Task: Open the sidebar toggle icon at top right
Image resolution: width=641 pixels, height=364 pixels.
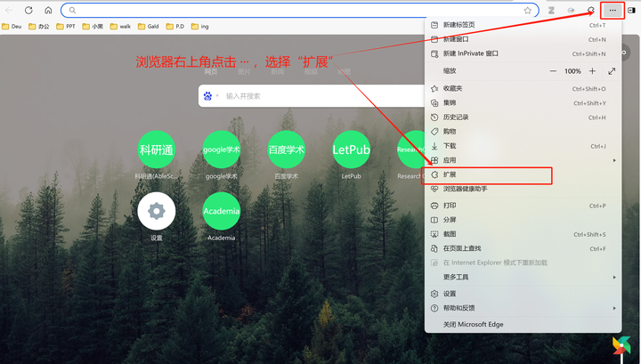Action: pyautogui.click(x=631, y=10)
